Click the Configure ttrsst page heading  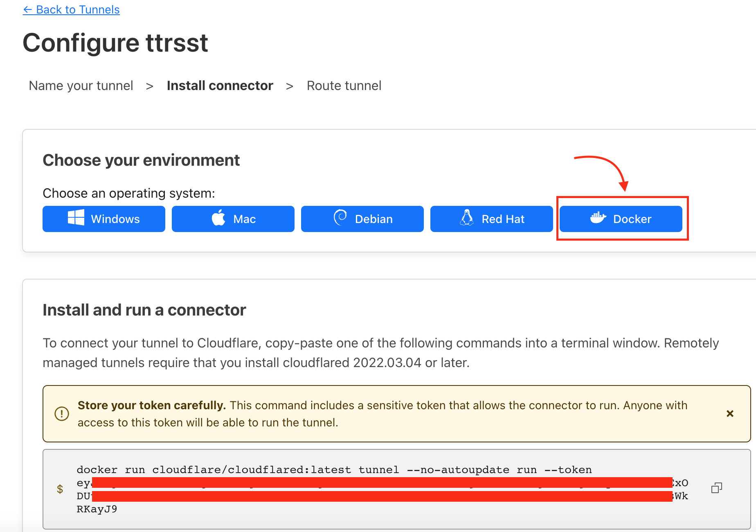[115, 43]
